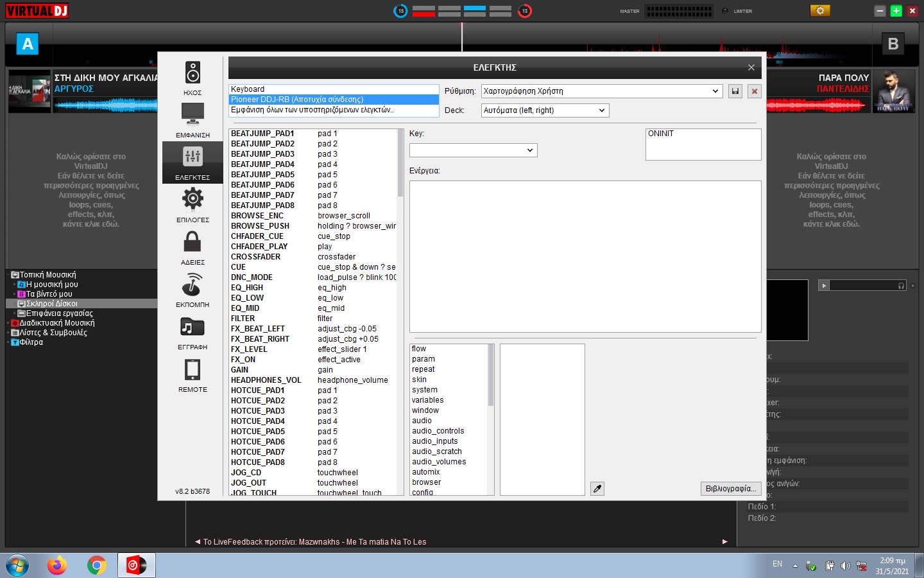Click the deck B label icon

pos(893,44)
